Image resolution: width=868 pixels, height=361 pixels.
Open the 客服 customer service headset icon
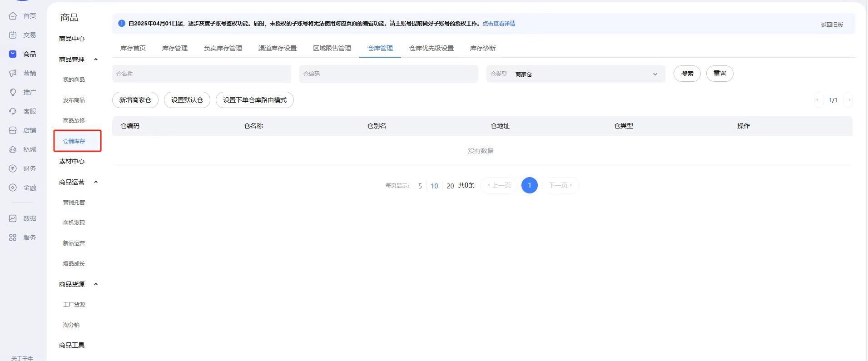click(x=13, y=111)
